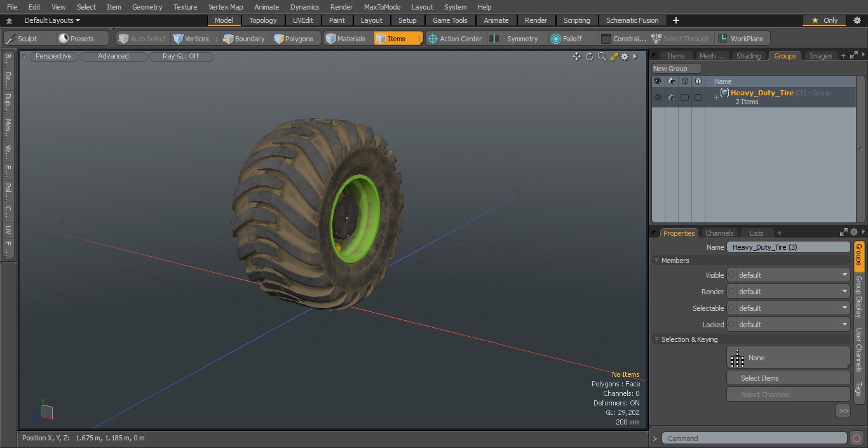Click the XYZ axis gizmo in viewport corner
This screenshot has height=448, width=868.
click(44, 411)
